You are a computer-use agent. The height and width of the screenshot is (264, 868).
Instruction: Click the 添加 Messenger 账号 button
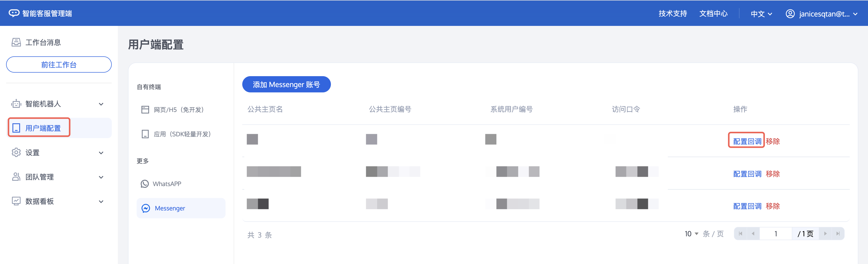point(286,85)
